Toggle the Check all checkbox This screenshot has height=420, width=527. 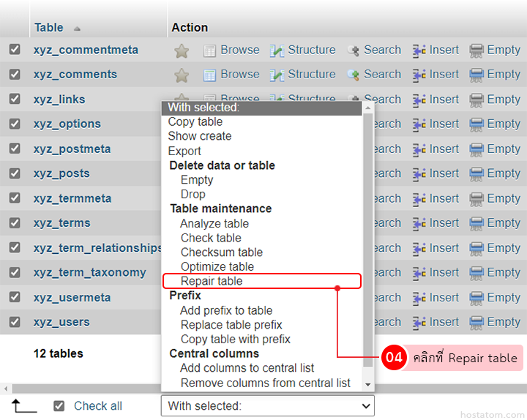(x=59, y=406)
